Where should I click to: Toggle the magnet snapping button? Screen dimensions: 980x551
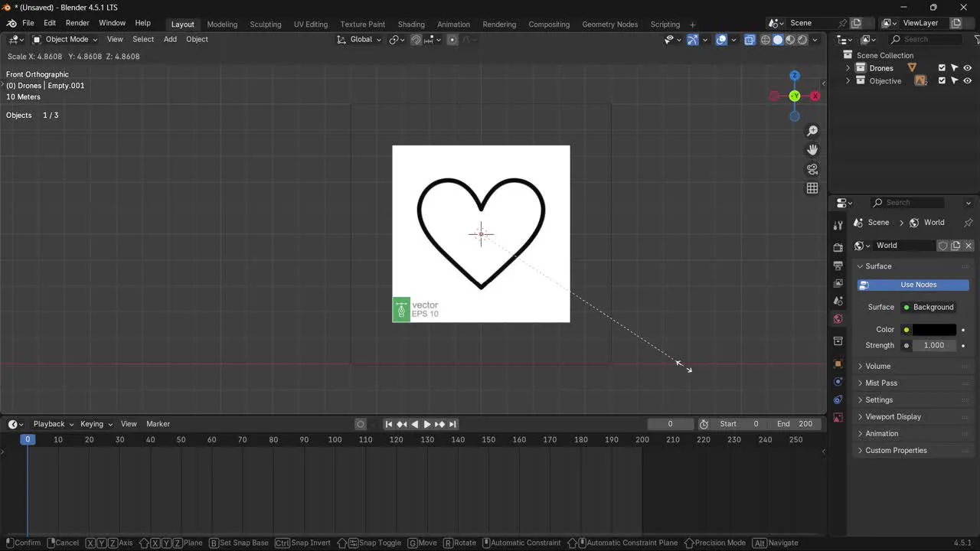click(416, 40)
